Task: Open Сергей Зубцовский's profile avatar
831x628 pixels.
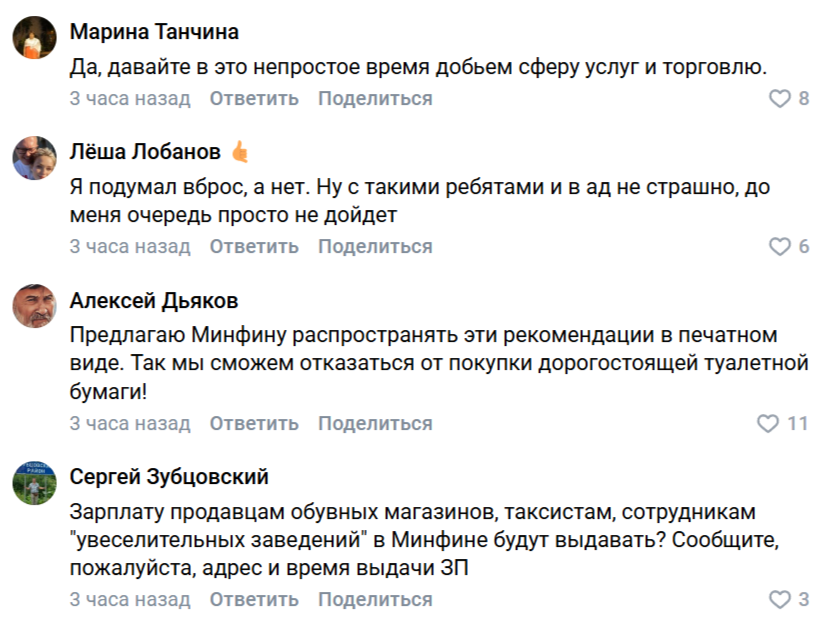Action: pos(34,482)
